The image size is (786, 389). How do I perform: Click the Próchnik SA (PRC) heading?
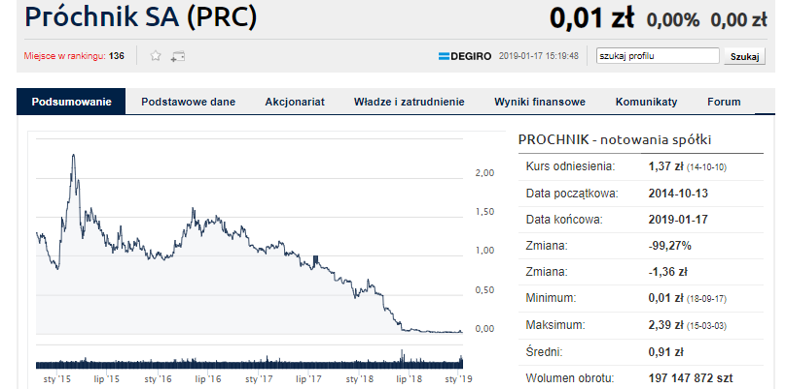pos(140,17)
